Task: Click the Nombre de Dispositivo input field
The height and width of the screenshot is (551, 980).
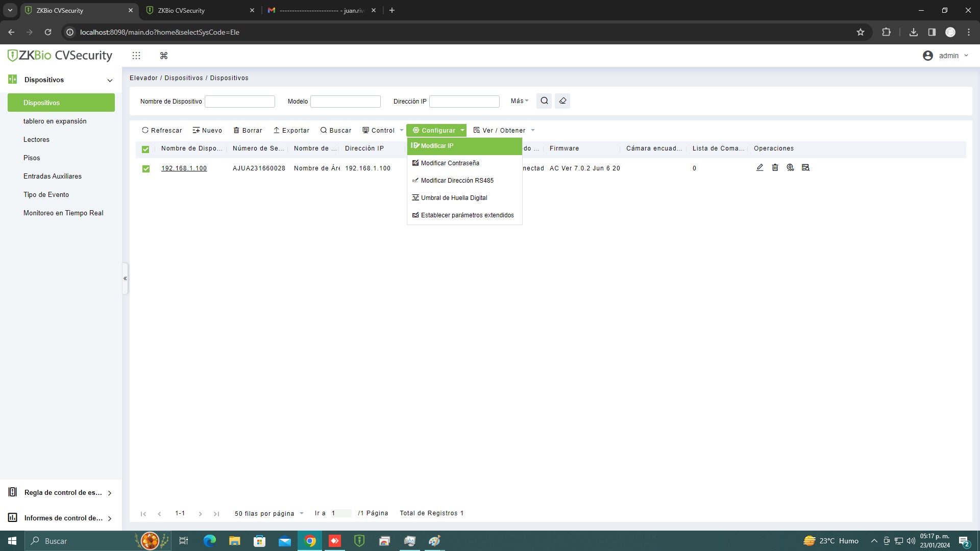Action: pyautogui.click(x=240, y=102)
